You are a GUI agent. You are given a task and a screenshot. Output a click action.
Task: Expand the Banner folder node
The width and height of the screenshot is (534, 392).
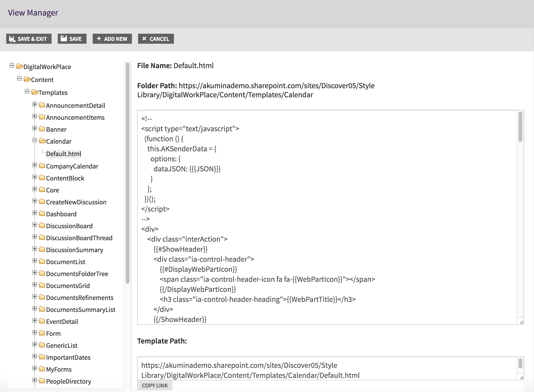tap(34, 128)
